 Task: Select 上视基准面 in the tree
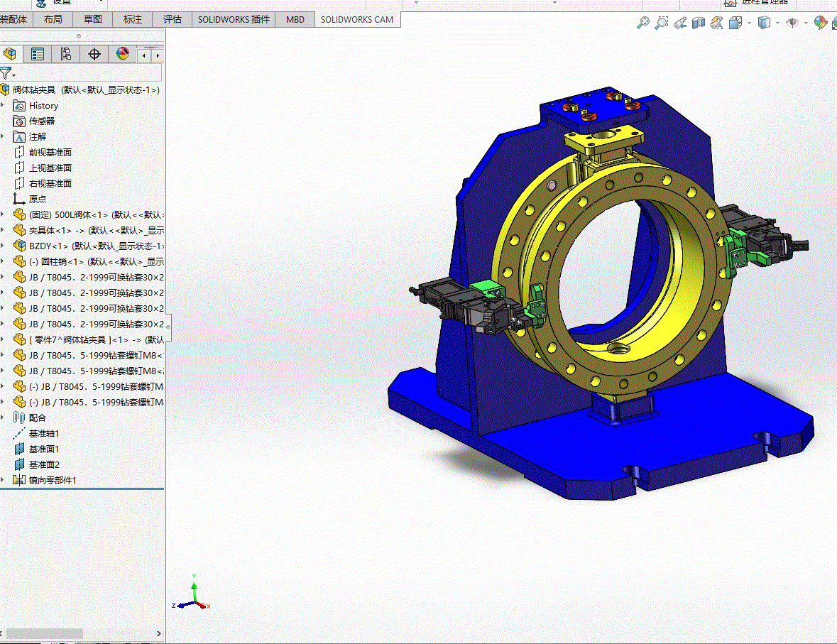[x=50, y=168]
